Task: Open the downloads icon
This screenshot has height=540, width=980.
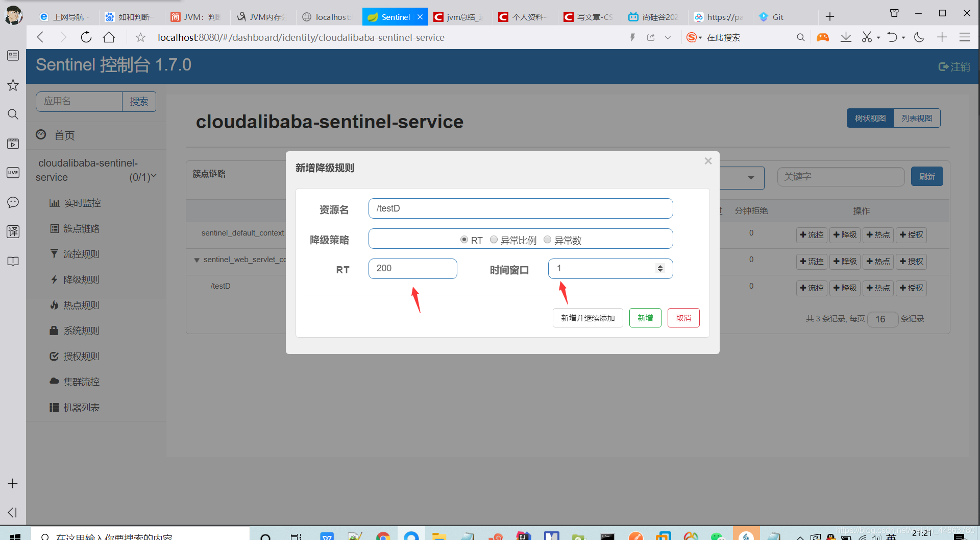Action: (x=846, y=37)
